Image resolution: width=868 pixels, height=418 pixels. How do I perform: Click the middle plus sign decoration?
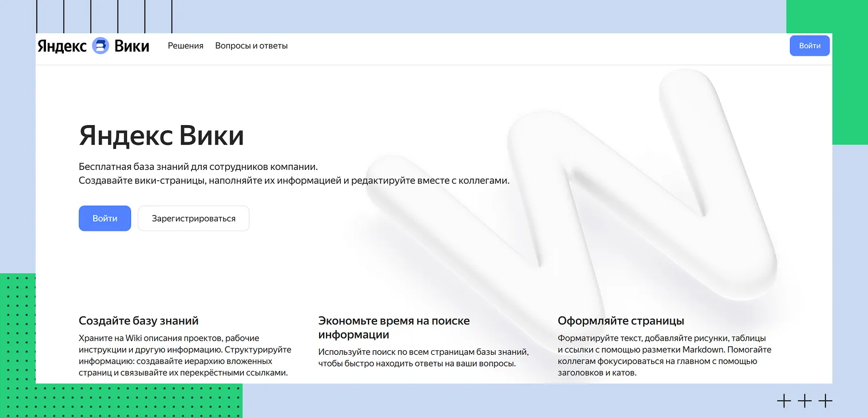click(x=805, y=401)
